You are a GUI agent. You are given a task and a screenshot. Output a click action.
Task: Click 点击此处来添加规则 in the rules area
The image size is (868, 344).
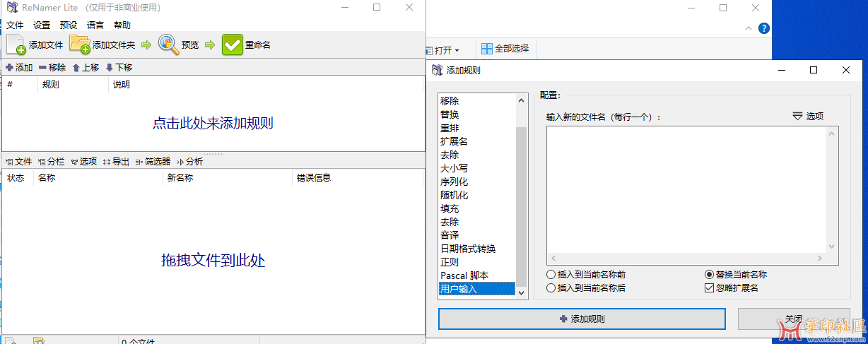pyautogui.click(x=213, y=123)
